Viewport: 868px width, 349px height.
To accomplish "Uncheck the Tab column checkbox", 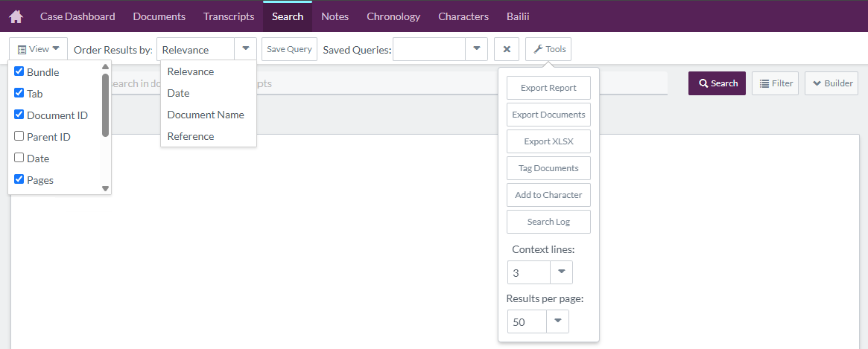I will coord(19,93).
